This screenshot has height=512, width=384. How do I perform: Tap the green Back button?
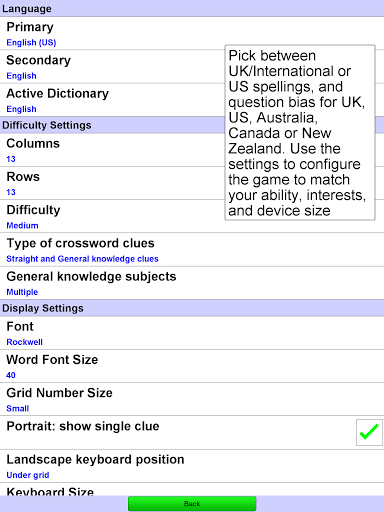pos(192,504)
